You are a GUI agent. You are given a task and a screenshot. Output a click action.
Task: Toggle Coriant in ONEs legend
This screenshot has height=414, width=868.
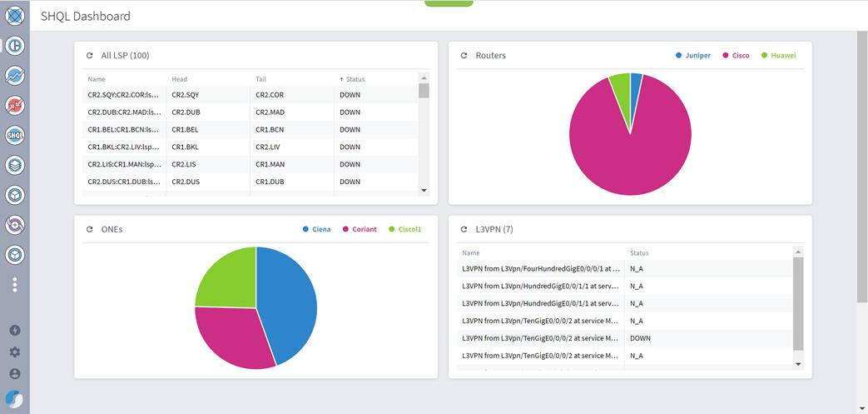click(x=360, y=229)
